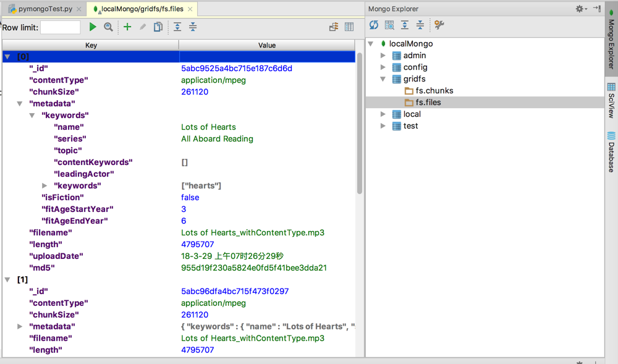Switch results to tree view
The width and height of the screenshot is (618, 364).
pyautogui.click(x=334, y=27)
